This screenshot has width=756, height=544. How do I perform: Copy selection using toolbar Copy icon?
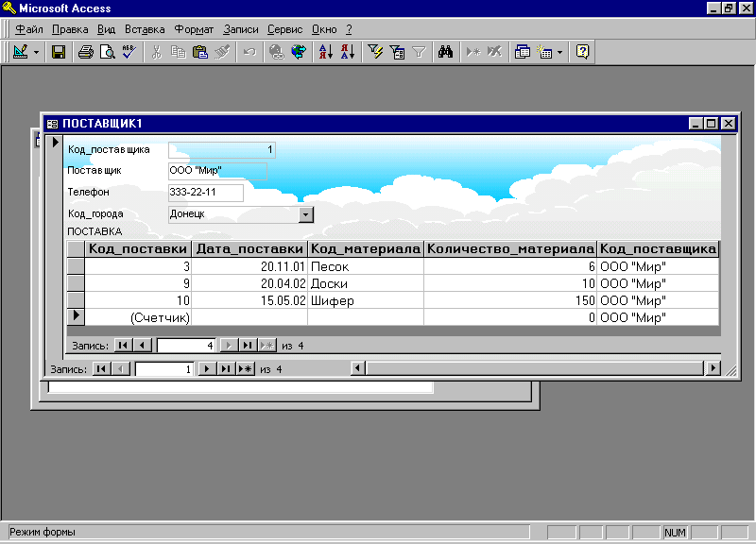(x=178, y=52)
